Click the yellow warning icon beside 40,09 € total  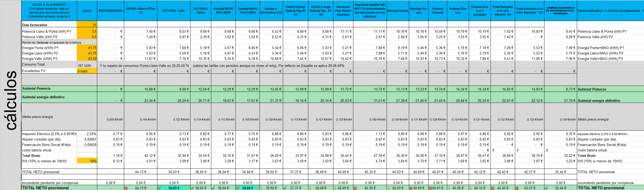(x=335, y=188)
